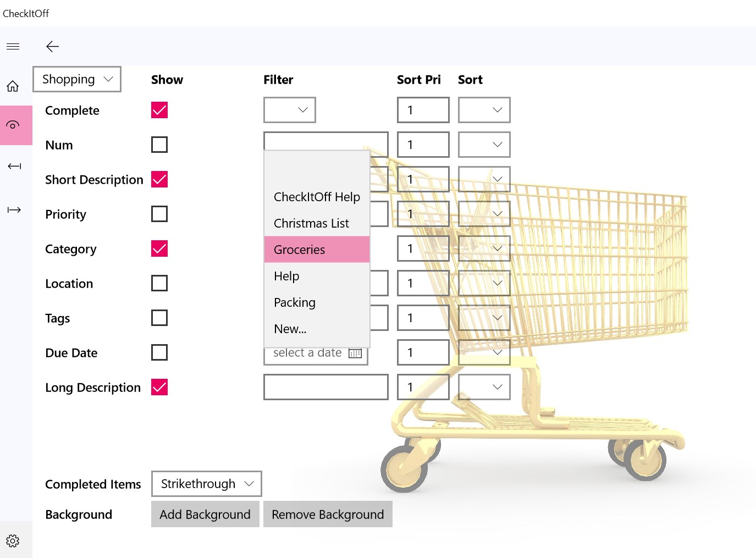Click the Add Background button
This screenshot has height=558, width=756.
pos(205,515)
